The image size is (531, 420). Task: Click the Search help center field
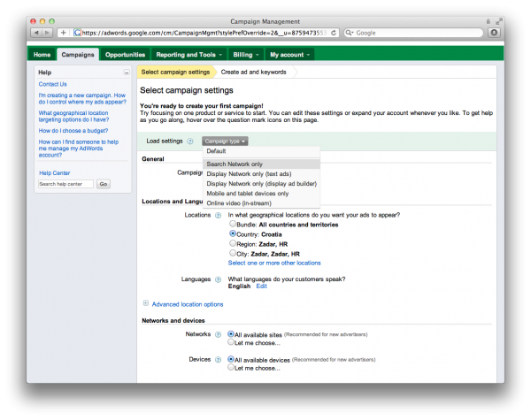point(65,184)
